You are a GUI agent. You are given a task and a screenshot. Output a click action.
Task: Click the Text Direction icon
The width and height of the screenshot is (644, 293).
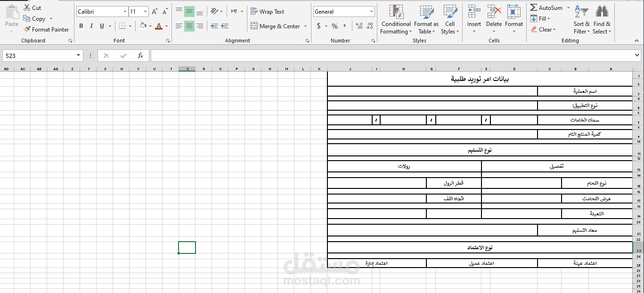click(x=234, y=11)
